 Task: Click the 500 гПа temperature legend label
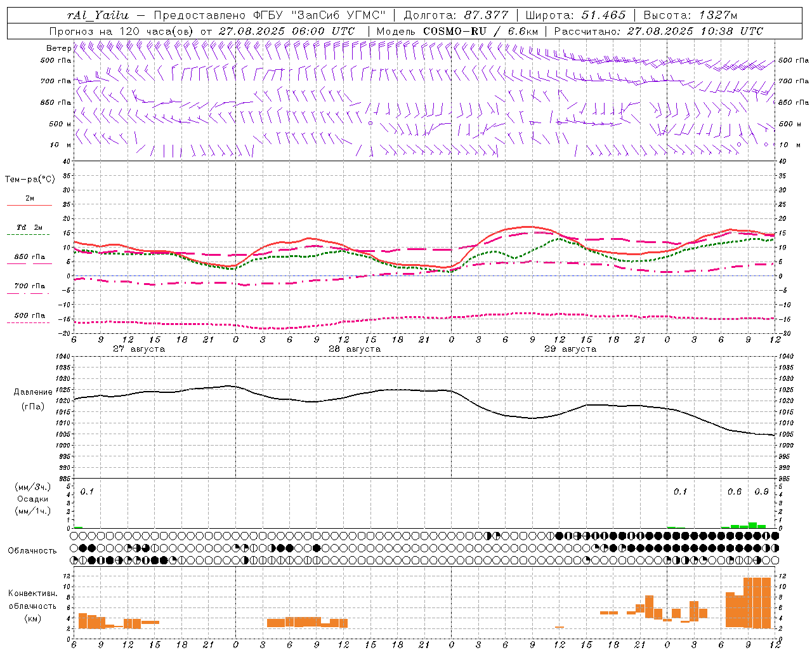29,315
